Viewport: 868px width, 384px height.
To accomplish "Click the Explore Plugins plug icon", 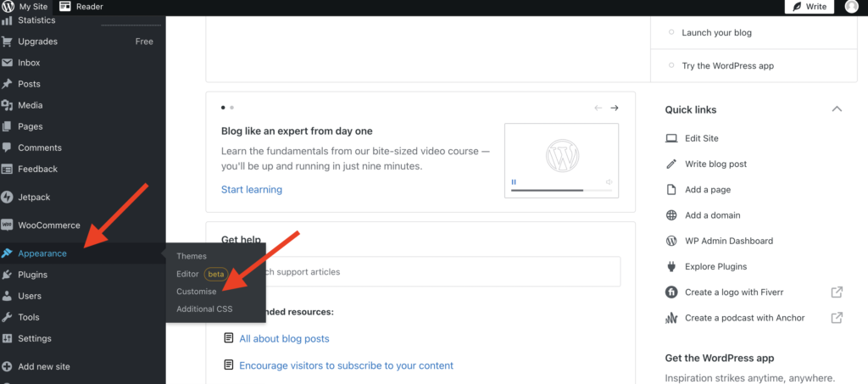I will 671,266.
